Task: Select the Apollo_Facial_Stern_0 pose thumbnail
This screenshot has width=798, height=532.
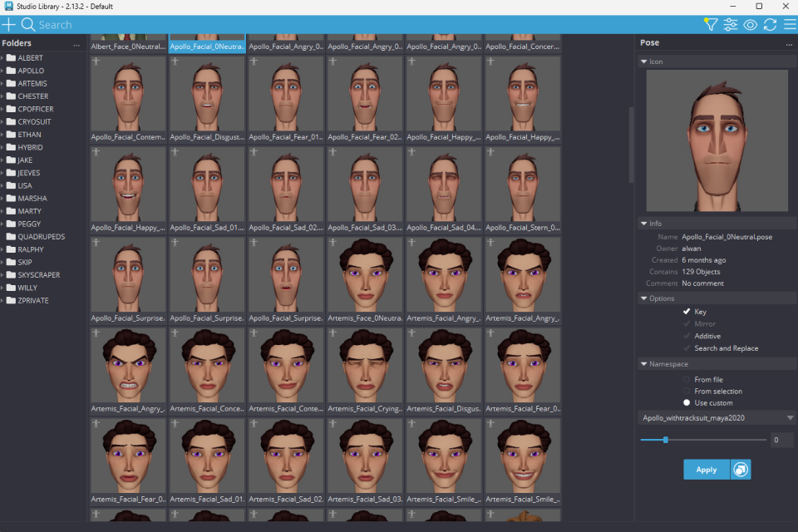Action: click(523, 185)
